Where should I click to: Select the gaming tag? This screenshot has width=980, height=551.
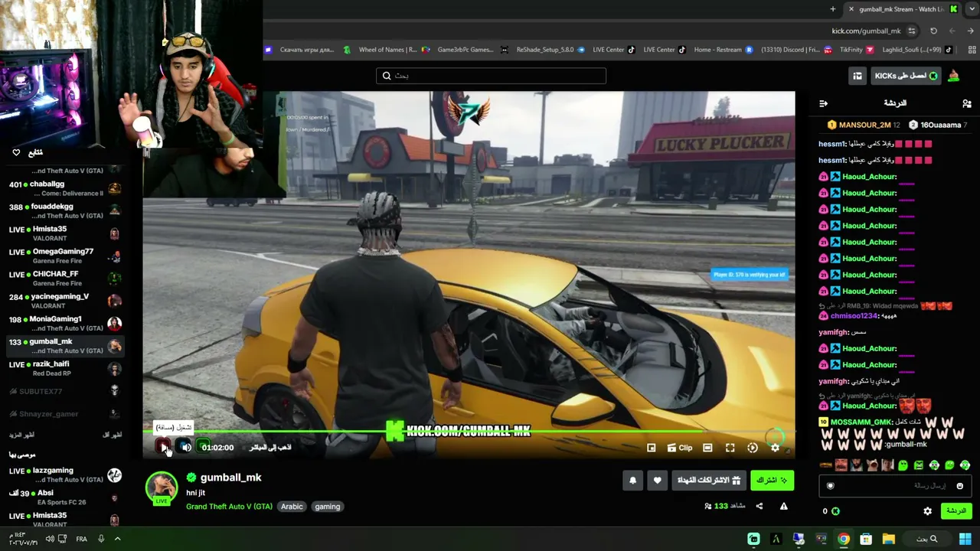coord(327,507)
